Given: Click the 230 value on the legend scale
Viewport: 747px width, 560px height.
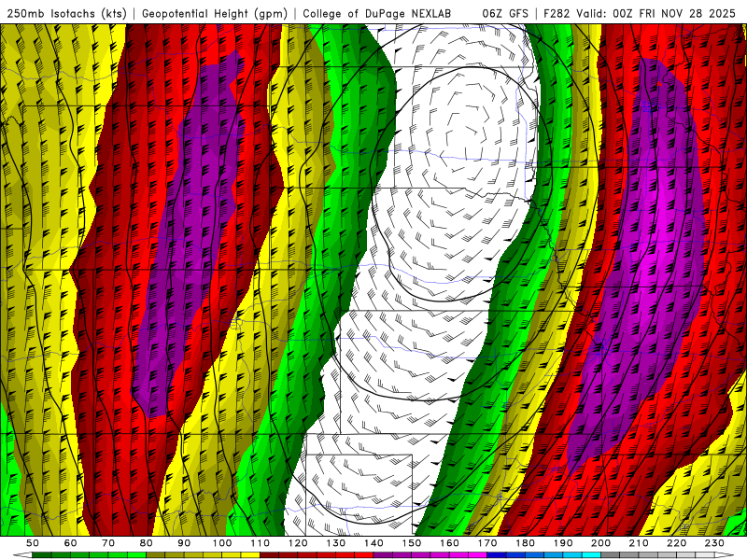Looking at the screenshot, I should [715, 543].
